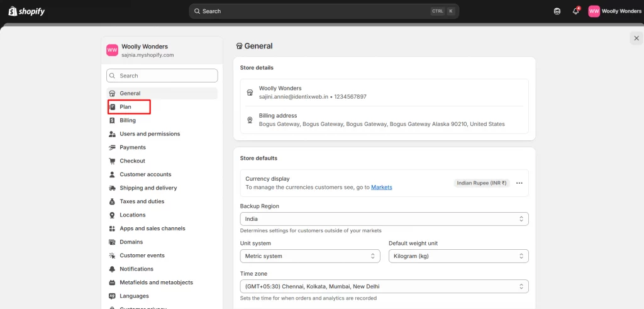Viewport: 644px width, 309px height.
Task: Click the Store defaults heading
Action: point(258,158)
